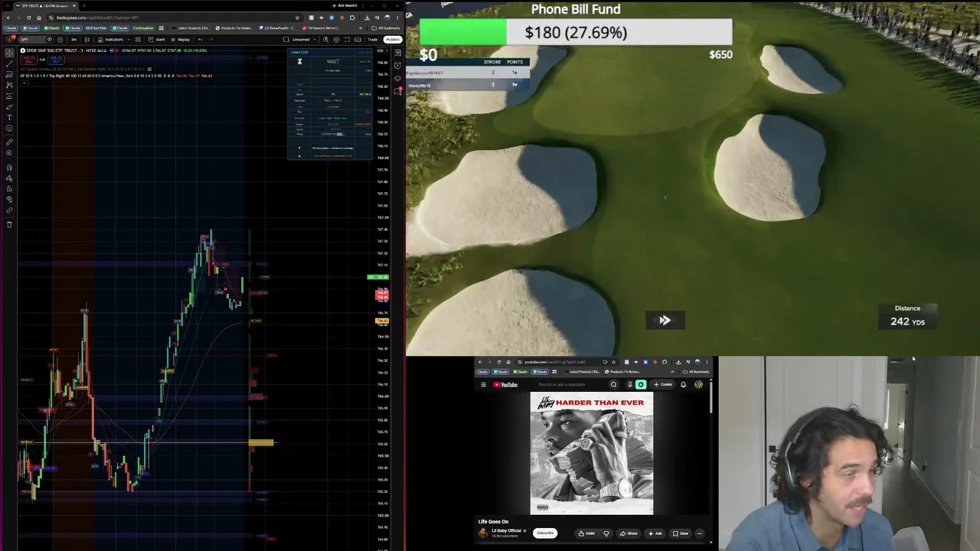The image size is (980, 551).
Task: Click the YouTube search magnifier button
Action: (613, 385)
